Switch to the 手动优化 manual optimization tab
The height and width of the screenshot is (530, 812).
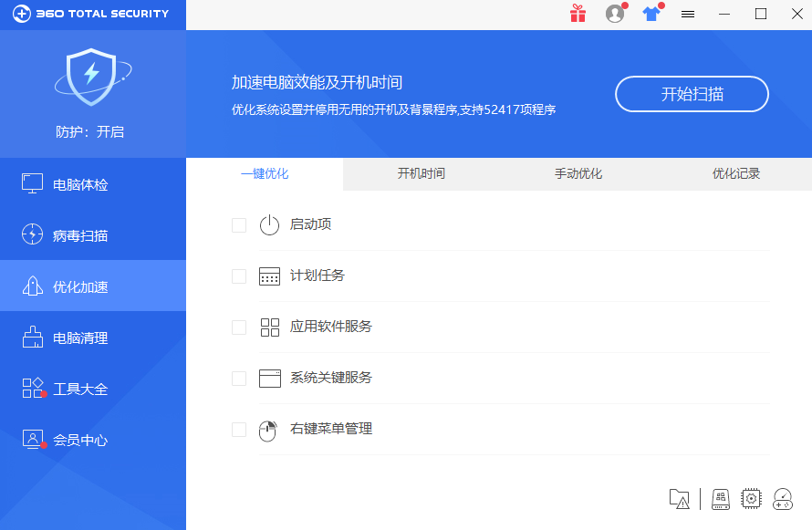pyautogui.click(x=578, y=173)
